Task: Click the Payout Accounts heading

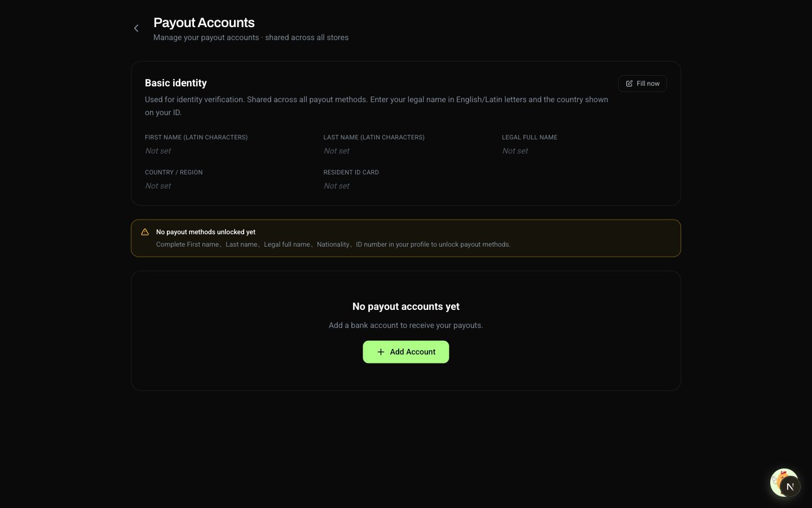Action: 204,23
